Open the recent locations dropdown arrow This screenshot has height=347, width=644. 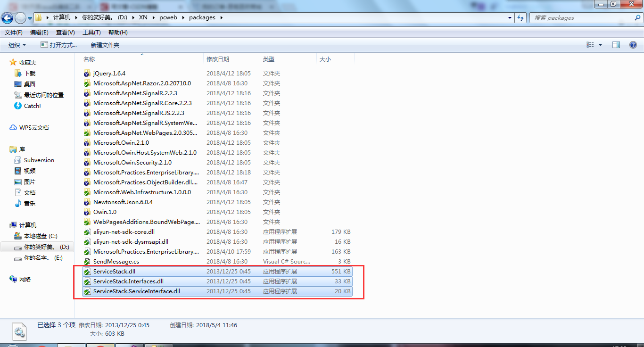(30, 18)
